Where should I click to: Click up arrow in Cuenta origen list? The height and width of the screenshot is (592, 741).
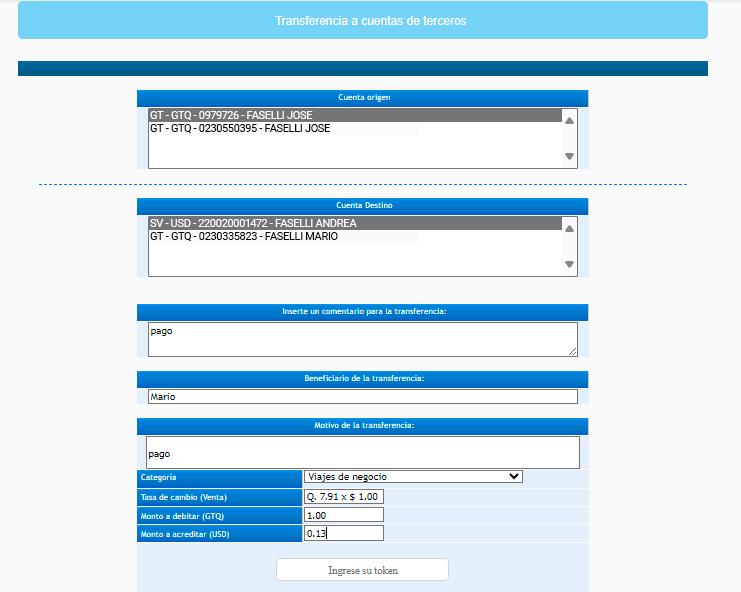click(x=569, y=121)
